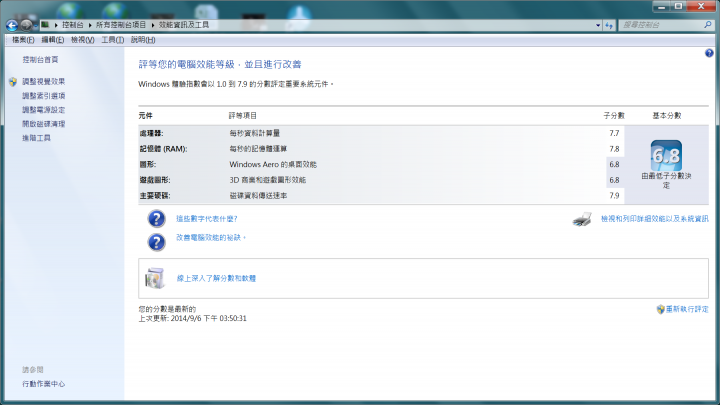Click 線上深入了解分數和軟體 link
The height and width of the screenshot is (405, 720).
[x=216, y=278]
